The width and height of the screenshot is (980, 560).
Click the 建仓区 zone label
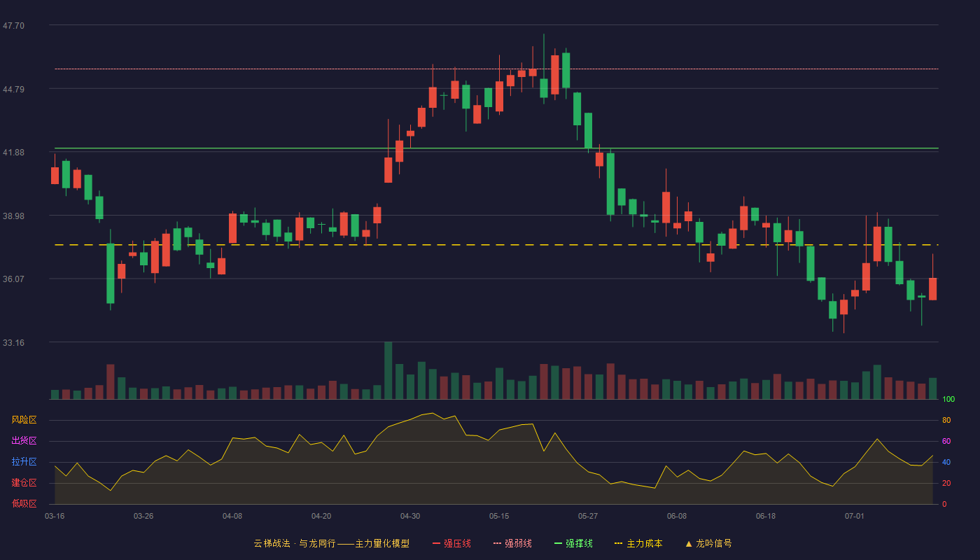click(24, 483)
